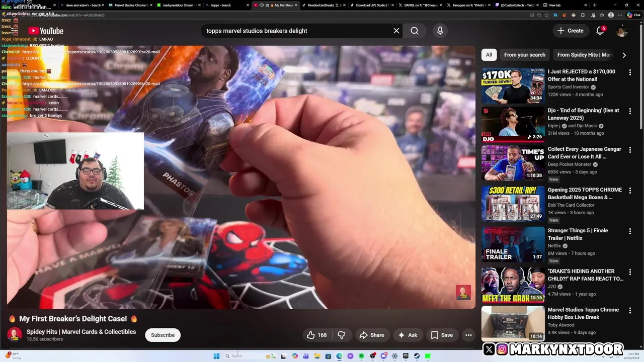Click Bob The Card Collector channel name
The height and width of the screenshot is (362, 644).
point(571,205)
